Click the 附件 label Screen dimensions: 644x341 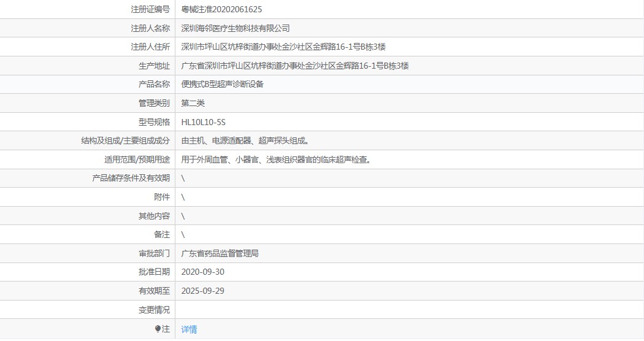(x=162, y=197)
